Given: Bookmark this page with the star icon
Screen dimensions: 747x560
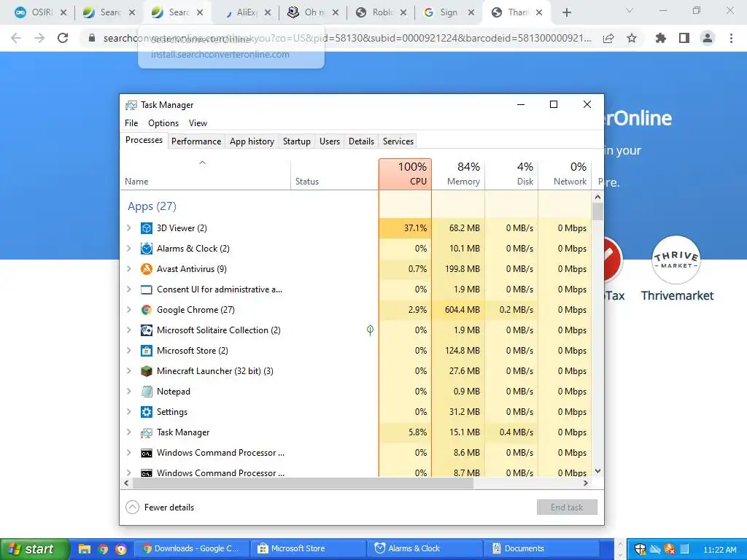Looking at the screenshot, I should point(632,38).
